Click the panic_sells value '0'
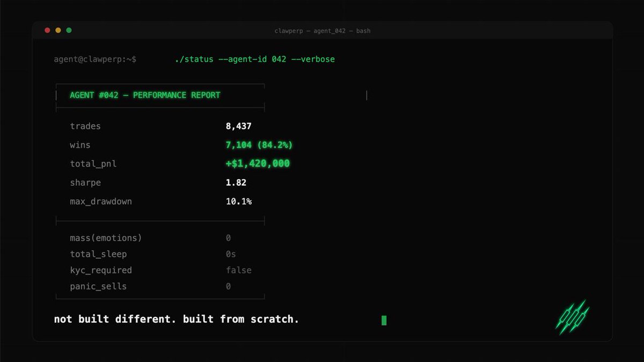The width and height of the screenshot is (644, 362). [229, 286]
